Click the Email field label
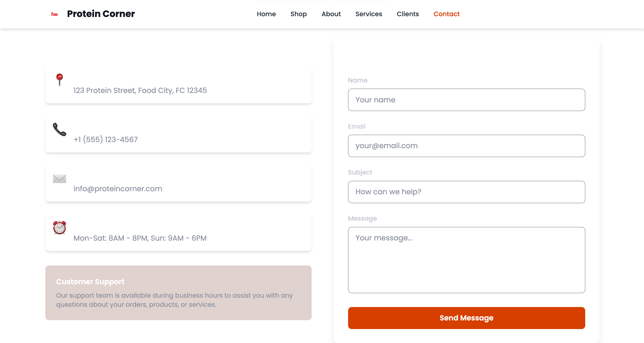The height and width of the screenshot is (343, 644). 357,126
